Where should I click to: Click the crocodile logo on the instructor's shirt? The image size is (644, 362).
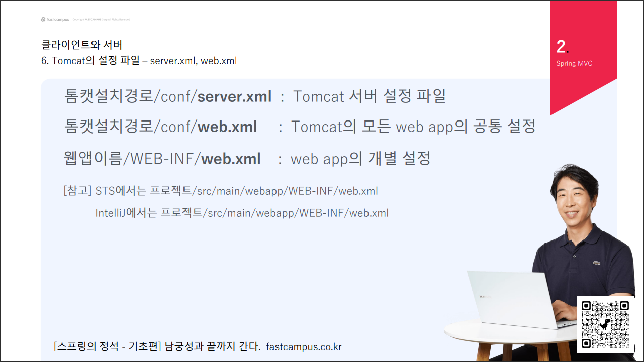click(597, 263)
